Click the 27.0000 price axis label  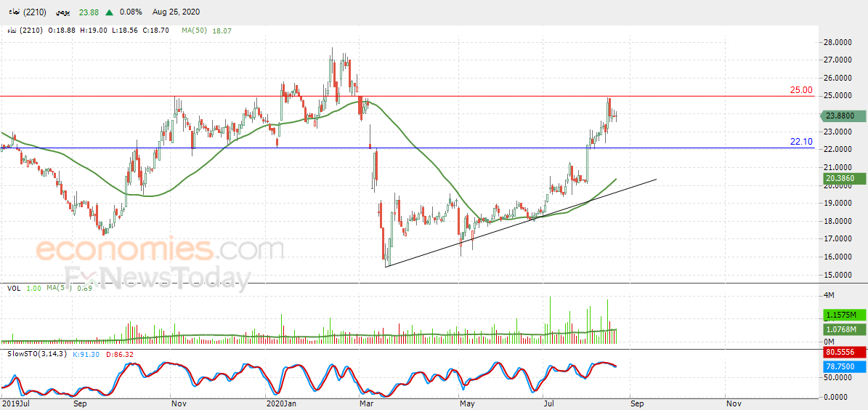[x=837, y=60]
